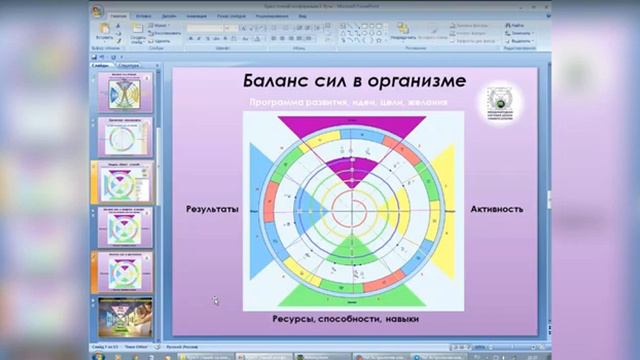The width and height of the screenshot is (640, 360).
Task: Switch to the Главная (Home) ribbon tab
Action: point(118,16)
